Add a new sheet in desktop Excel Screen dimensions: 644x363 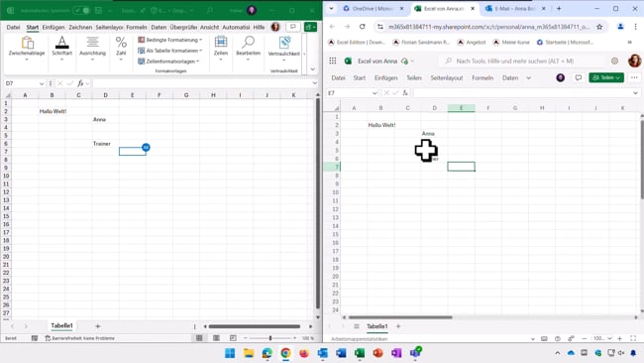click(x=98, y=326)
